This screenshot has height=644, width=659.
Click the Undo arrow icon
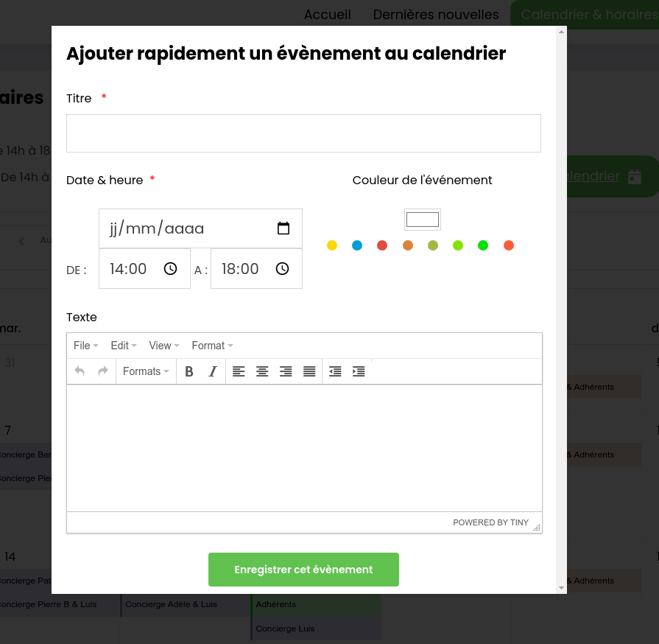(80, 371)
